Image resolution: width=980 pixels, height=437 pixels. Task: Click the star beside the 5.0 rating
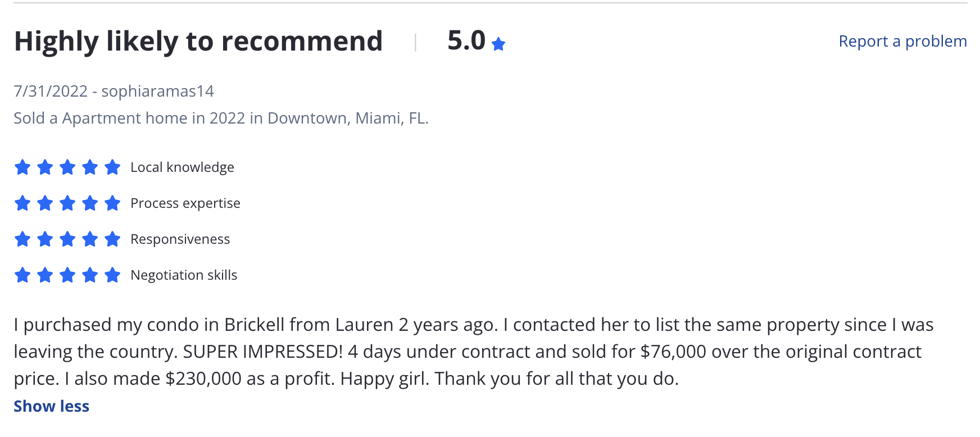[498, 44]
